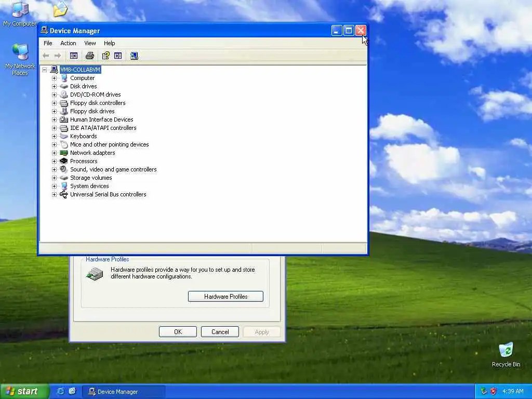Screen dimensions: 532x399
Task: Expand the System devices node
Action: (x=54, y=187)
